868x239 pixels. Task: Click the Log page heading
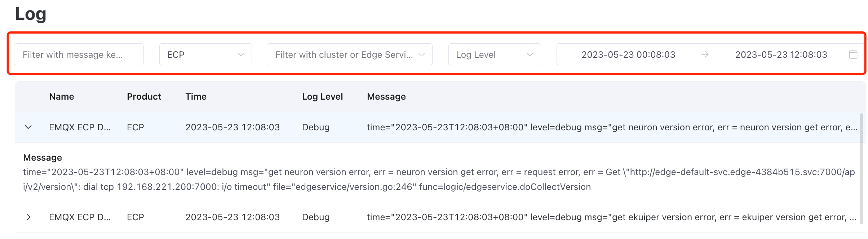[x=31, y=14]
